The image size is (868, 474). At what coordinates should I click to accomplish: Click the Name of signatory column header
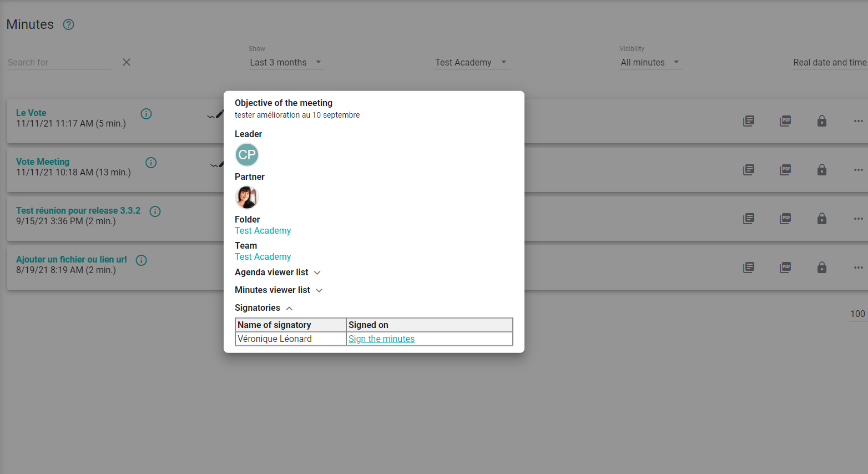(291, 325)
